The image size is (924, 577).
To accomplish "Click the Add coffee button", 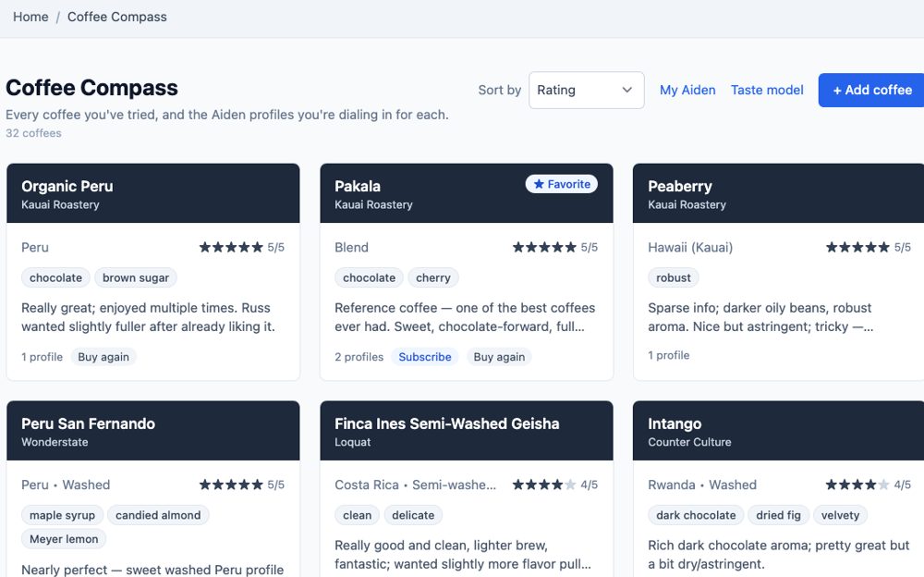I will [871, 91].
